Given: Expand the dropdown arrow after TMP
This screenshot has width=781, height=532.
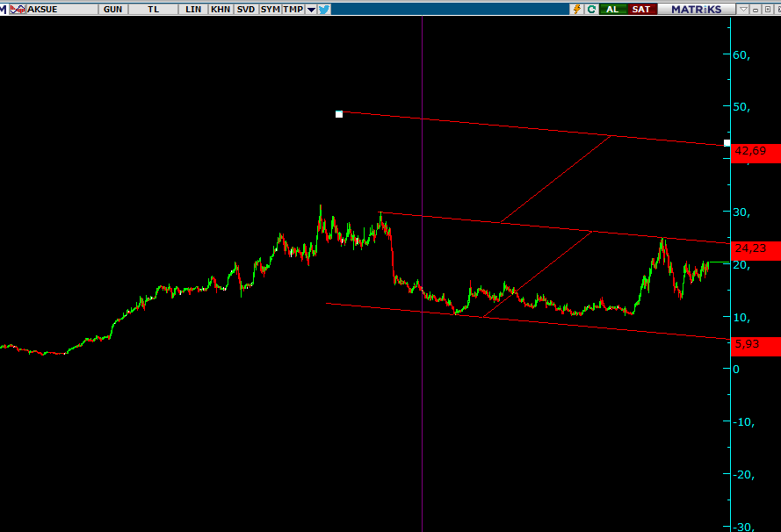Looking at the screenshot, I should (x=311, y=9).
